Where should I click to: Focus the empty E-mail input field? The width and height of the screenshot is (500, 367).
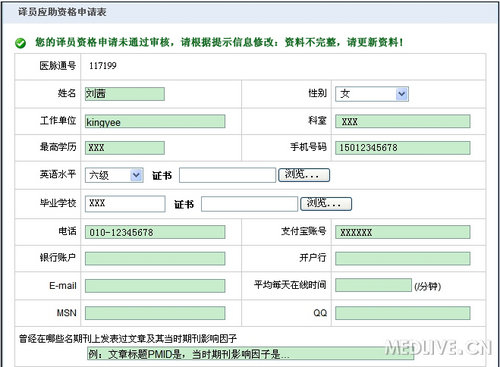coord(155,286)
